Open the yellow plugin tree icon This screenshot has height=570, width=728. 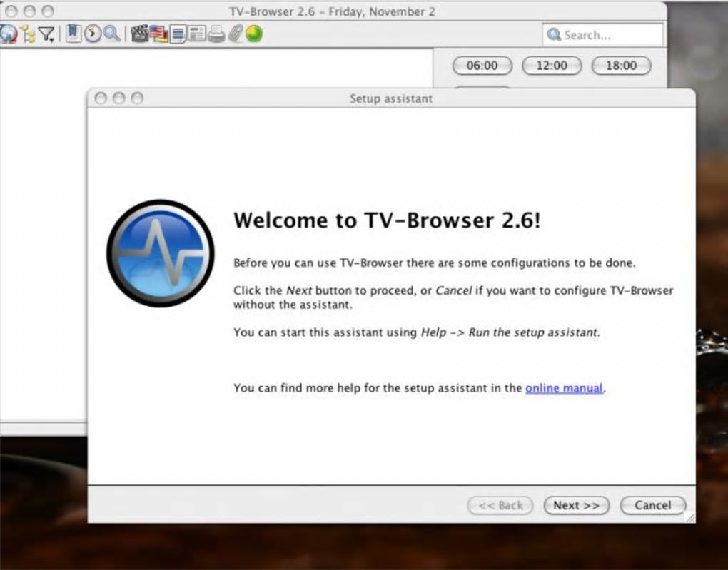pyautogui.click(x=29, y=34)
